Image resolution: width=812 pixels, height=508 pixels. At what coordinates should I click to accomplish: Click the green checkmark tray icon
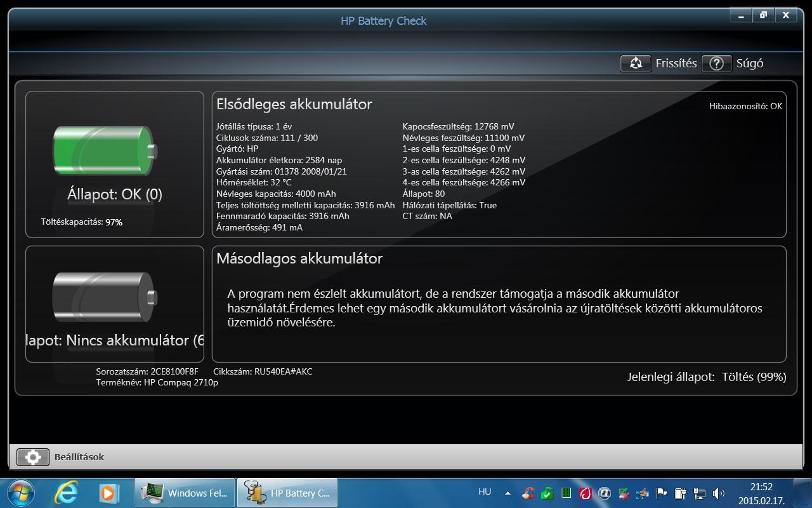[x=547, y=493]
